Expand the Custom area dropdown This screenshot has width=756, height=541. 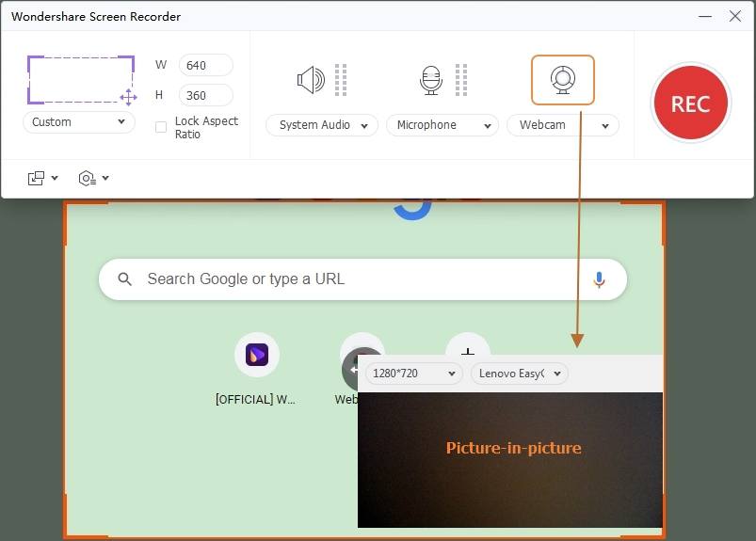pos(79,122)
